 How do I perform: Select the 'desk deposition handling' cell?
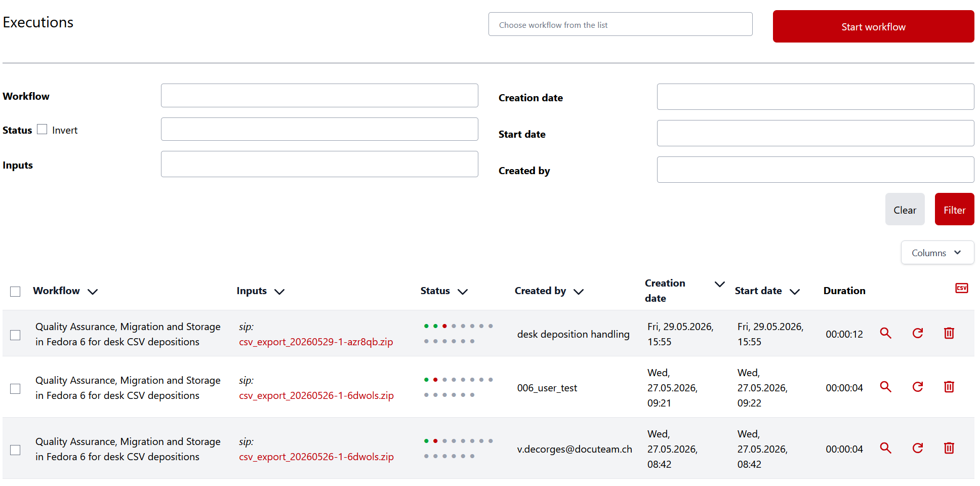[573, 334]
